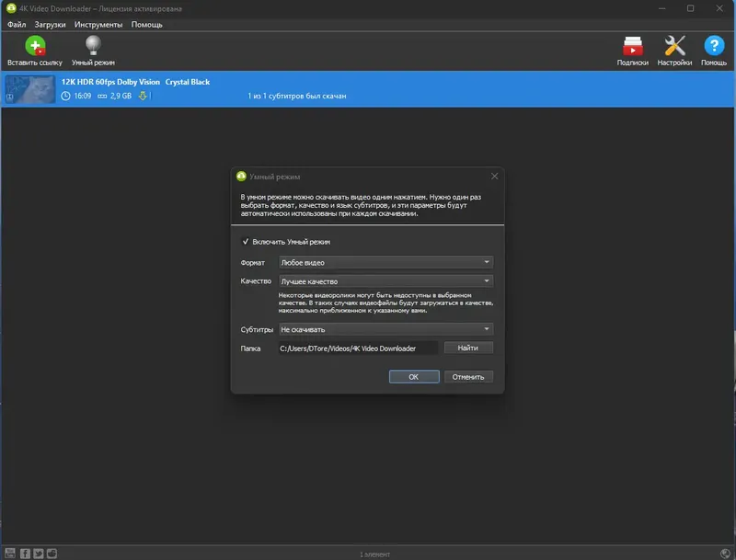
Task: Click the Отменить button
Action: 468,377
